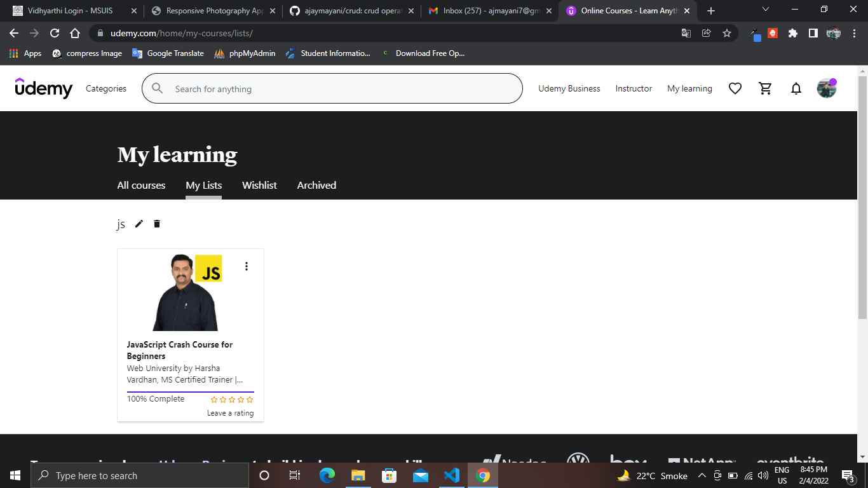This screenshot has width=868, height=488.
Task: Open Apps bookmarks shortcut
Action: pyautogui.click(x=25, y=53)
